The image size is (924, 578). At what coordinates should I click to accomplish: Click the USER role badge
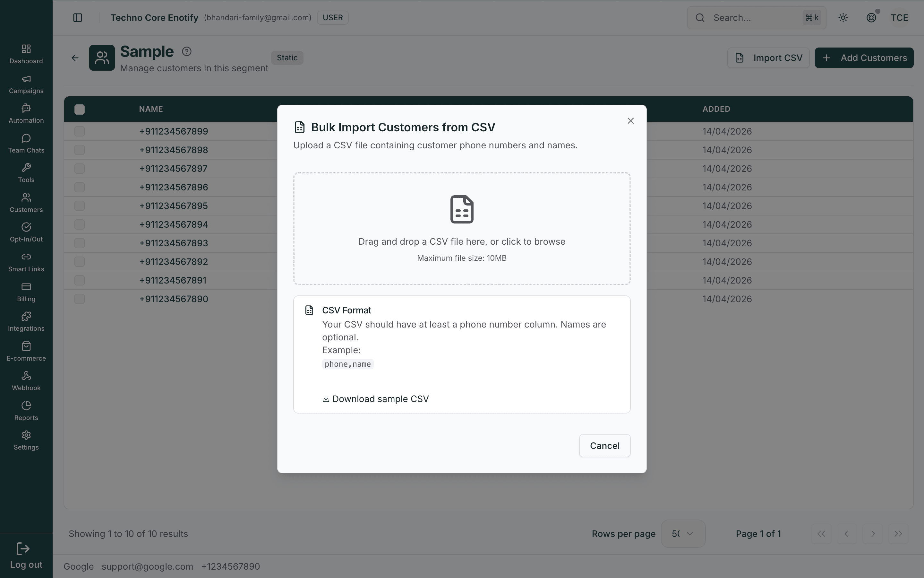[333, 18]
